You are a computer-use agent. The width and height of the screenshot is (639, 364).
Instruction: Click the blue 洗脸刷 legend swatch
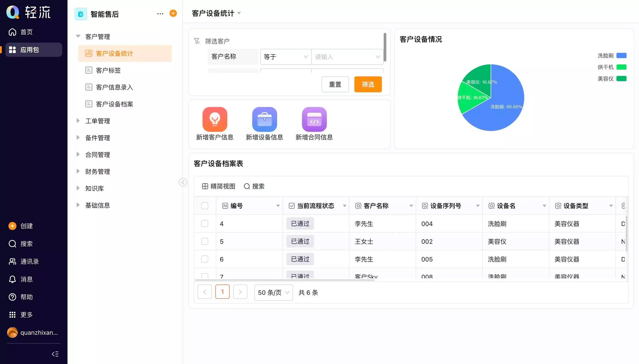coord(621,55)
